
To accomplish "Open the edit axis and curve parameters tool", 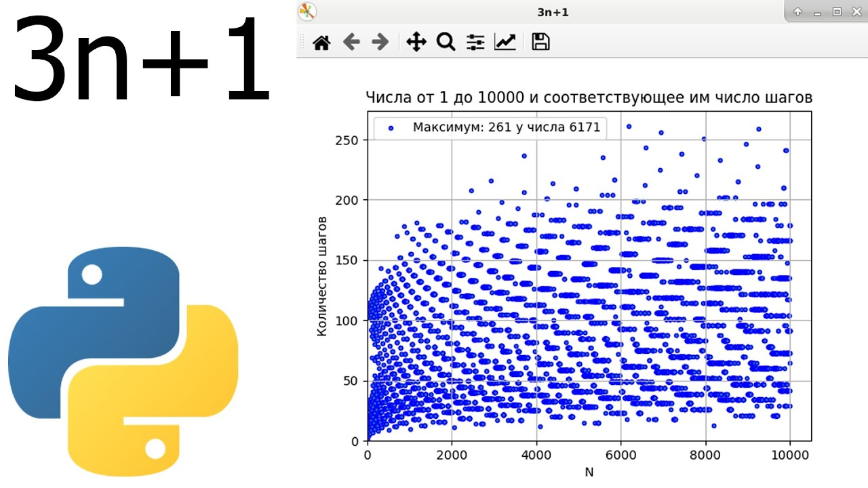I will (x=505, y=43).
